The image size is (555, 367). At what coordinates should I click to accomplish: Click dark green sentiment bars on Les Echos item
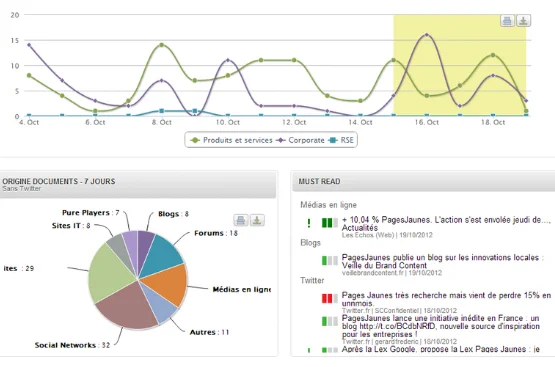click(330, 223)
